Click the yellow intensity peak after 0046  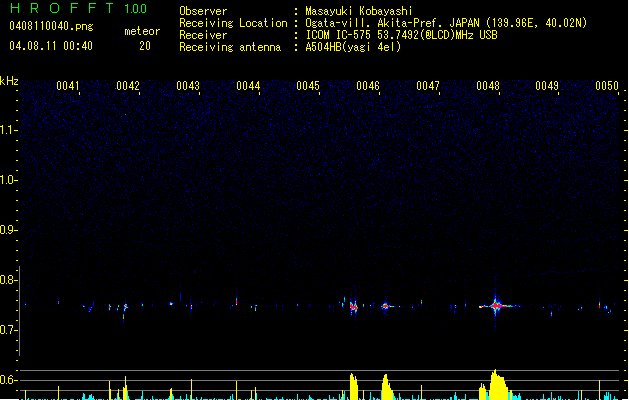pos(387,387)
